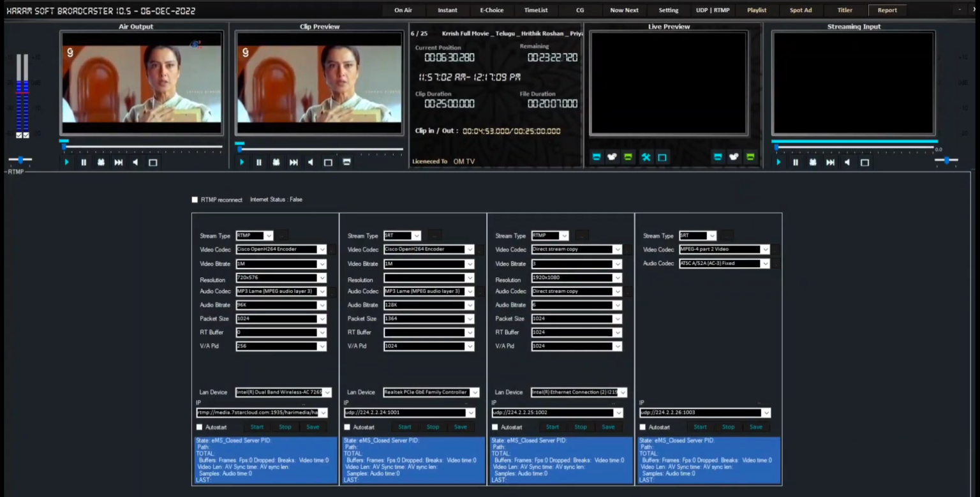Click the green monitor icon at right of Live Preview
The height and width of the screenshot is (497, 980).
[750, 157]
